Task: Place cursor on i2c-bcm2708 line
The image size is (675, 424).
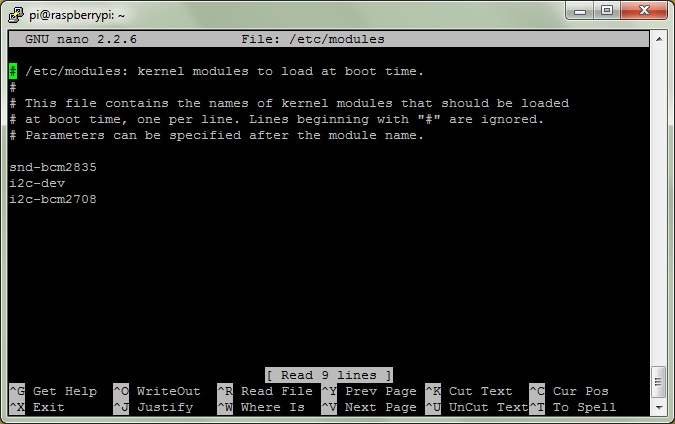Action: [x=53, y=199]
